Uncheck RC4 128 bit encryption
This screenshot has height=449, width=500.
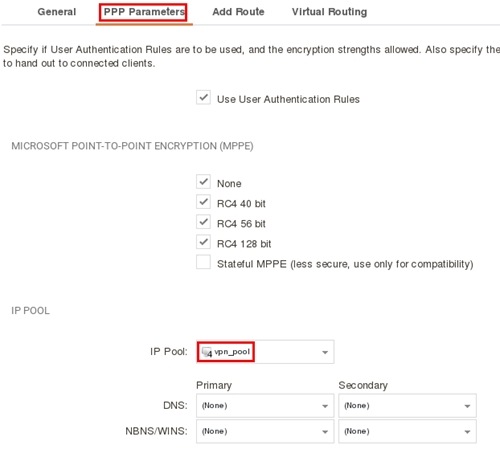point(203,242)
